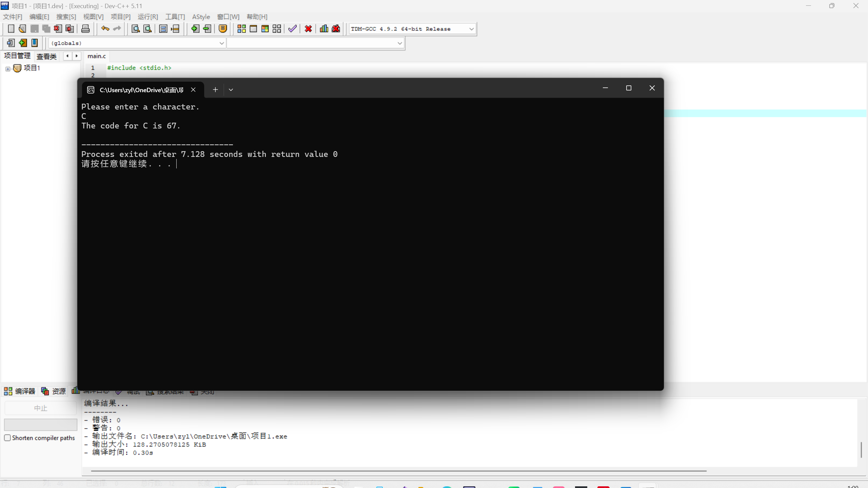The image size is (868, 488).
Task: Click the Add to Project green plus icon
Action: click(x=195, y=29)
